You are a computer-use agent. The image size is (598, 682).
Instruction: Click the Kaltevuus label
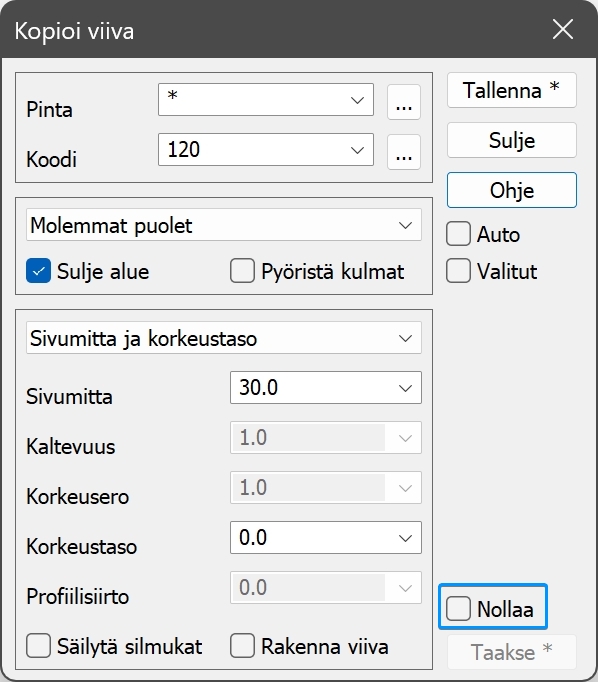click(x=70, y=447)
